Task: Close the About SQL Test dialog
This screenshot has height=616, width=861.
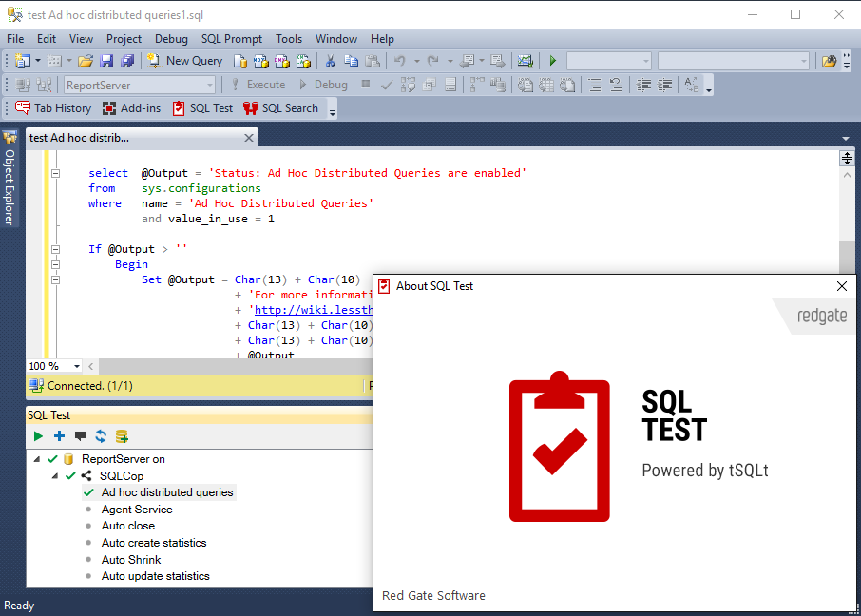Action: point(841,286)
